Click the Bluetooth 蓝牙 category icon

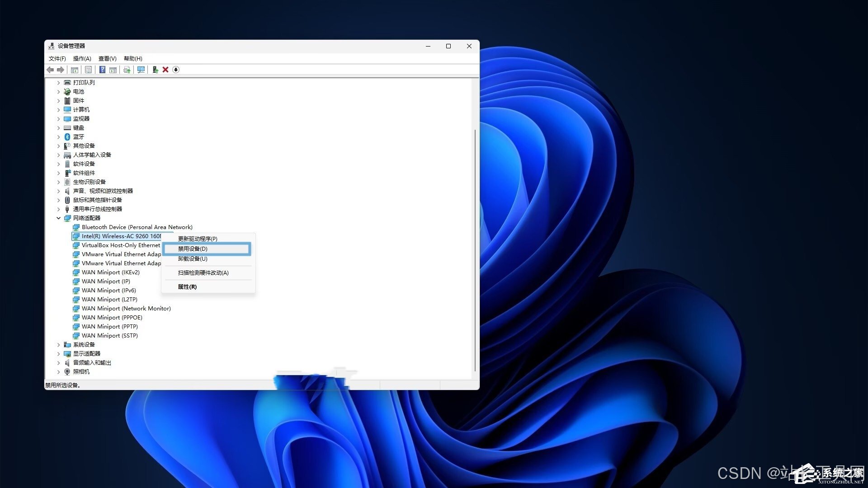point(67,136)
